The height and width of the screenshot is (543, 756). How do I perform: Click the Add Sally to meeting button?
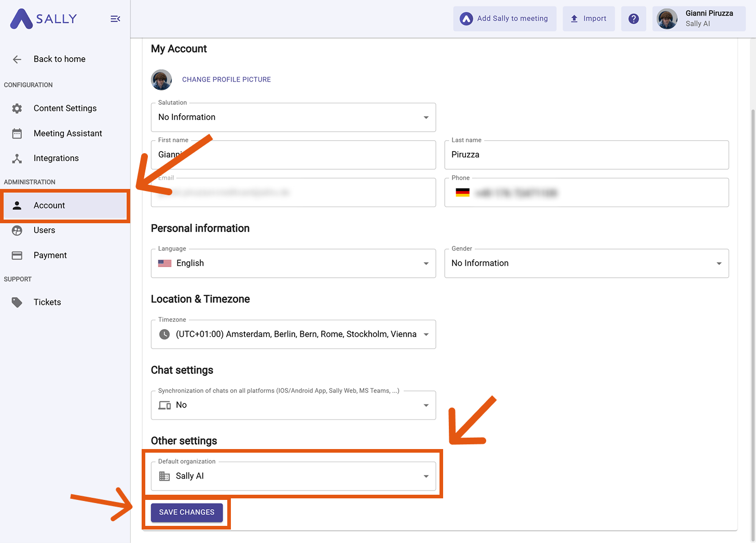(504, 19)
